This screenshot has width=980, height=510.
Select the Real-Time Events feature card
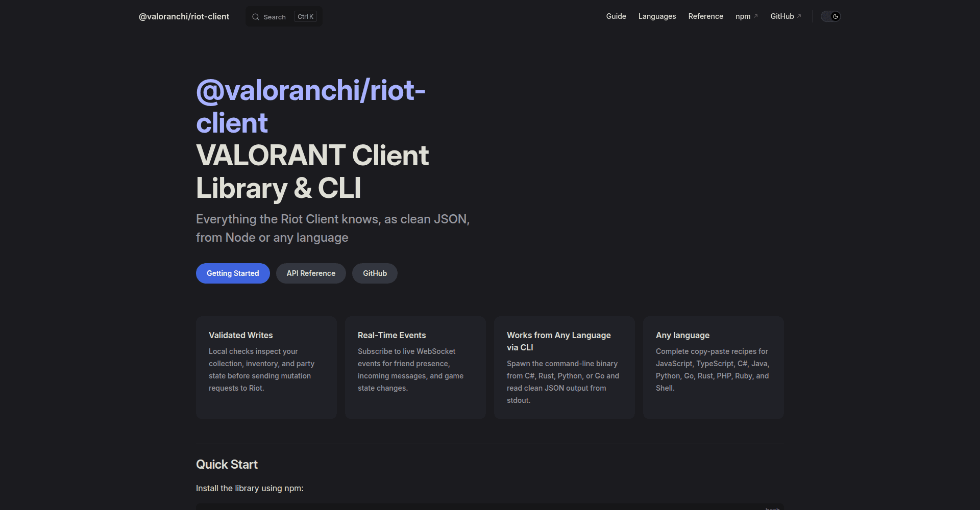415,368
